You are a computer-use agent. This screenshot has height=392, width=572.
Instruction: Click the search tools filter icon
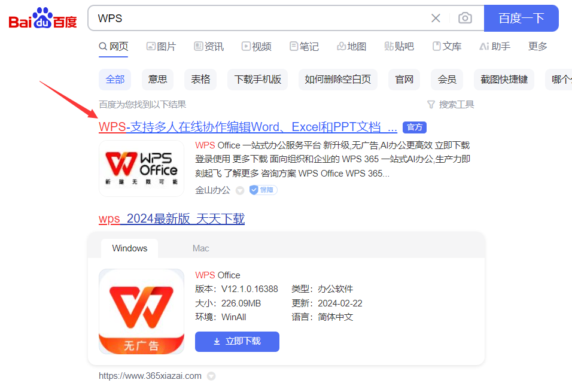point(431,105)
